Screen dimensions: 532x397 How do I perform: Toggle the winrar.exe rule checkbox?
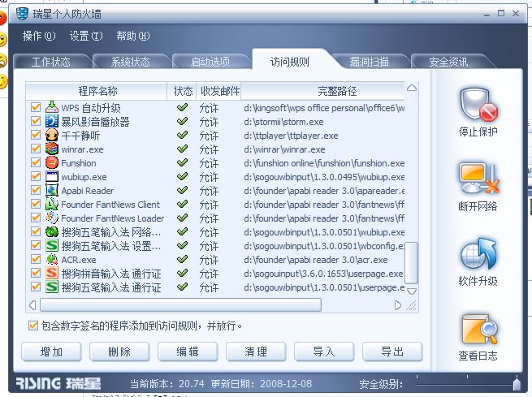click(36, 149)
